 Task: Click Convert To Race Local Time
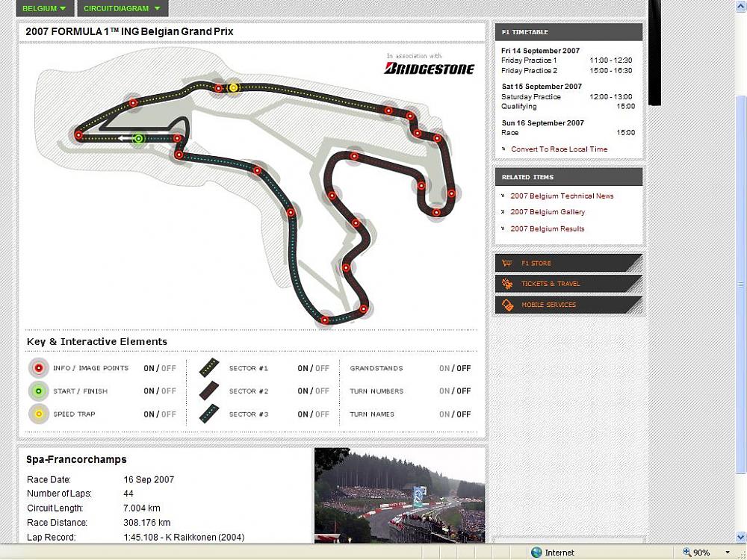[x=559, y=149]
